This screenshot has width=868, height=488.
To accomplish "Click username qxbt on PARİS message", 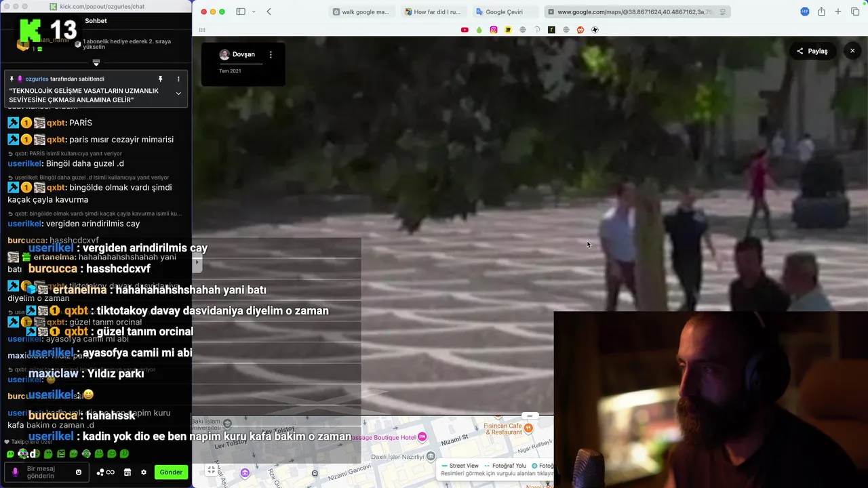I will (x=56, y=123).
